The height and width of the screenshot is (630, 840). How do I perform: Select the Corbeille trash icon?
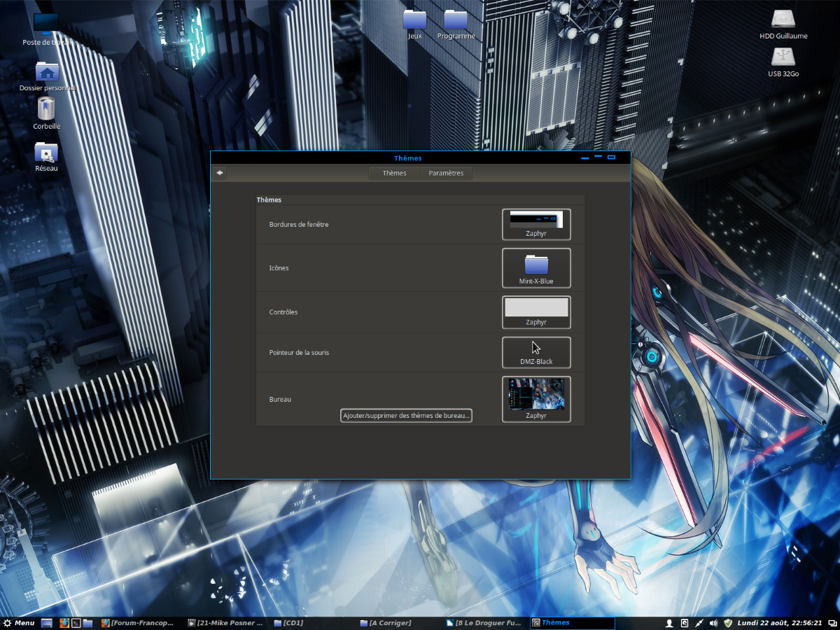pyautogui.click(x=47, y=113)
